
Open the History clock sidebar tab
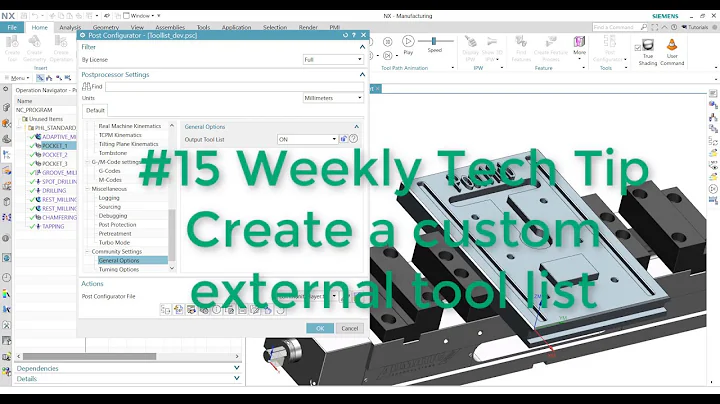pos(6,277)
